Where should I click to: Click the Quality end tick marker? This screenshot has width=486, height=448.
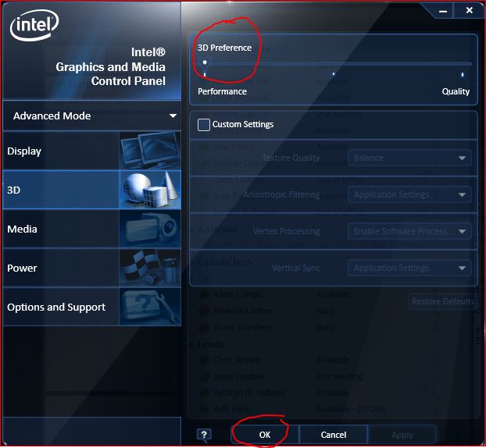pyautogui.click(x=463, y=75)
